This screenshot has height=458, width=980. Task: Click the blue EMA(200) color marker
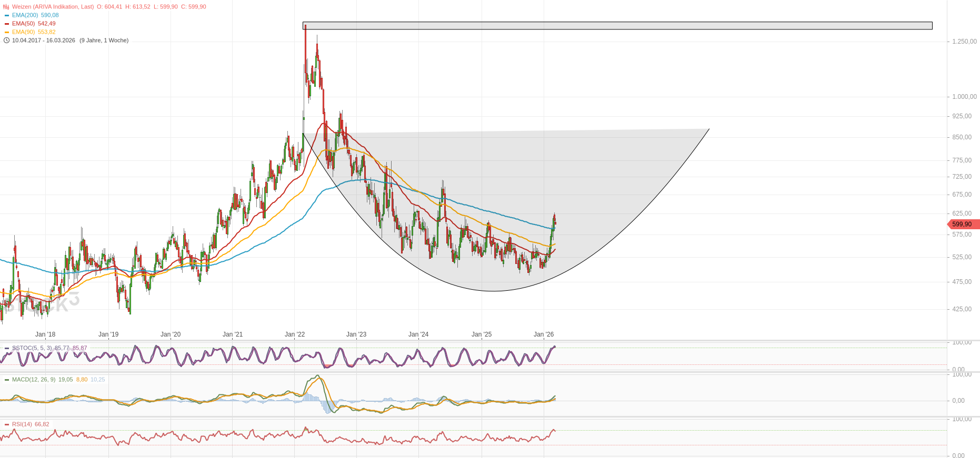(x=7, y=15)
